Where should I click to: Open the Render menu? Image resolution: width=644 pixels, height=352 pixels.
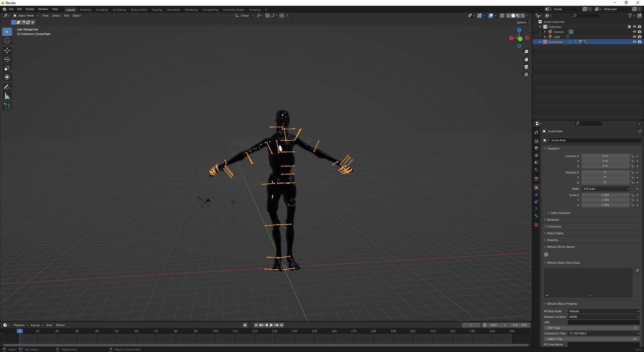[x=30, y=9]
